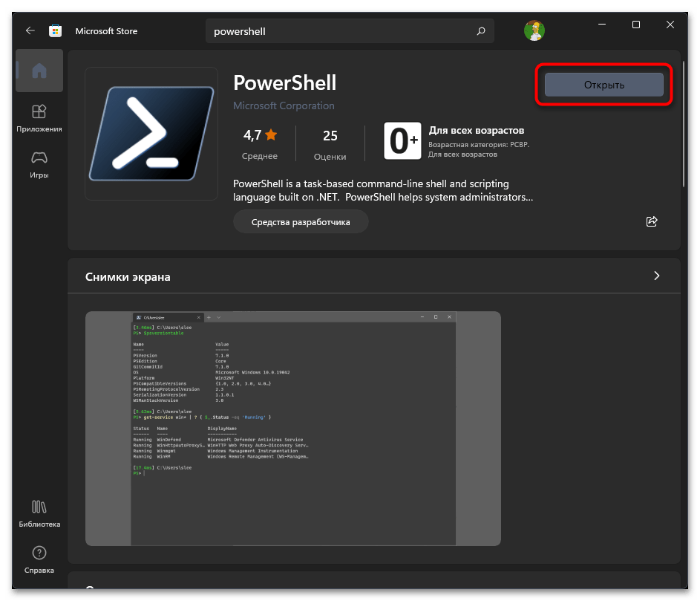Open Игры section in sidebar

[x=39, y=164]
